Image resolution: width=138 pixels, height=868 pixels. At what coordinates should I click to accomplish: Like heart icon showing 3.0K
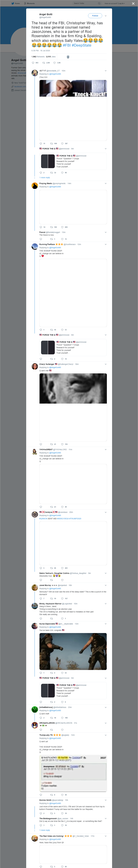55,63
